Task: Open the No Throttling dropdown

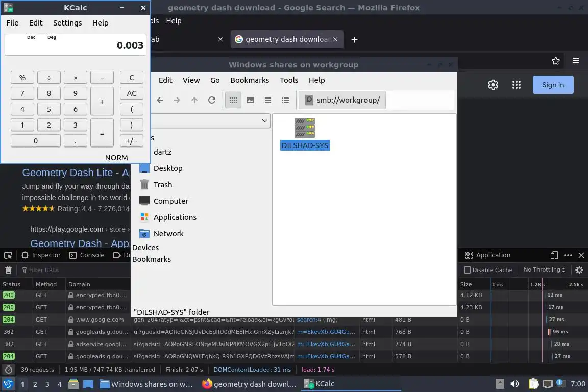Action: 544,269
